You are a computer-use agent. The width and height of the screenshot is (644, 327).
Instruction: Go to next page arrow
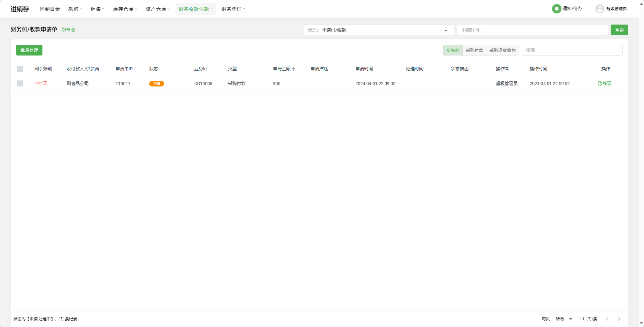click(x=619, y=319)
